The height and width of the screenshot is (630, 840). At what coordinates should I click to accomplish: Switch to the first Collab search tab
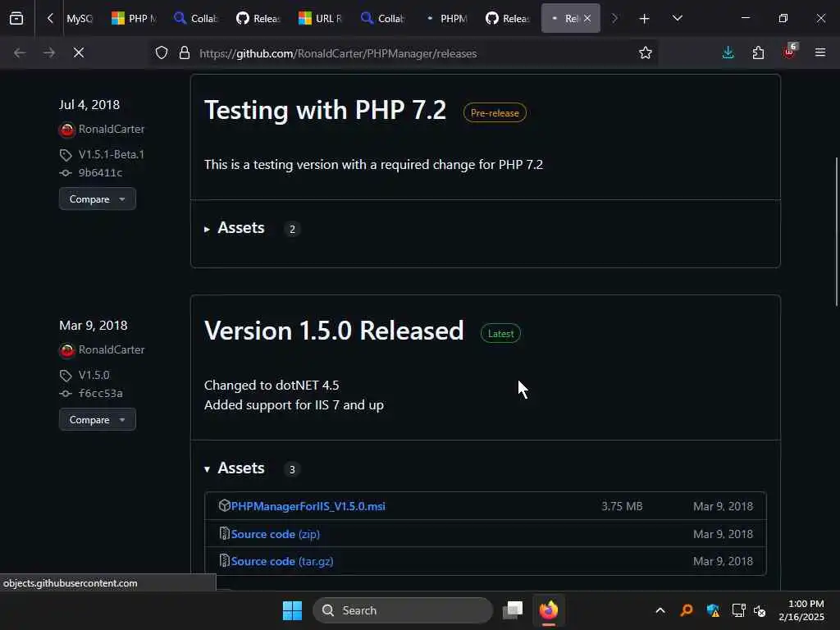tap(195, 18)
